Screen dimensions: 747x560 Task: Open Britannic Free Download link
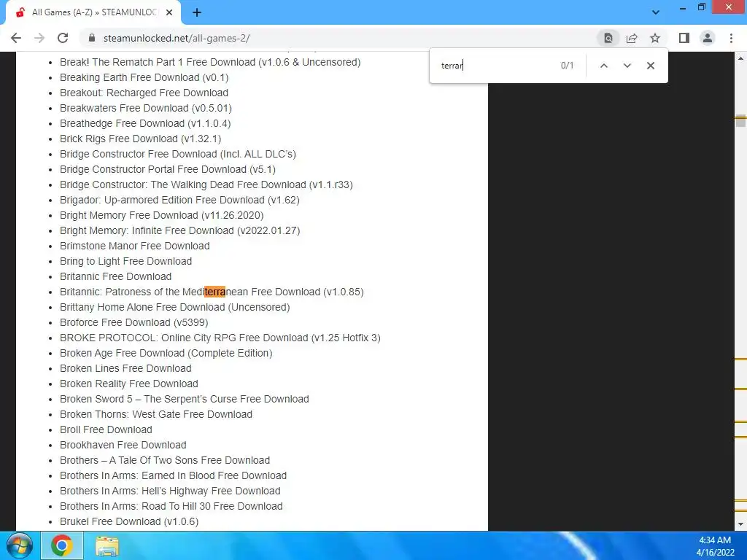pos(116,276)
